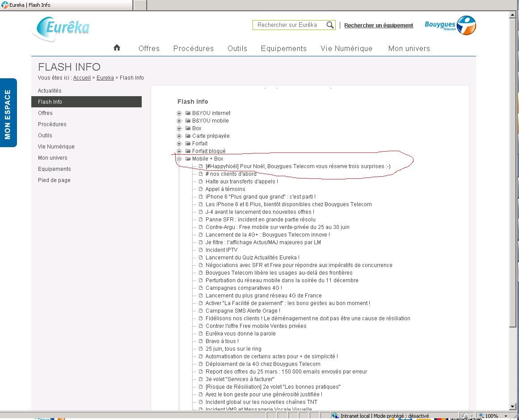Follow the Eureka breadcrumb link
519x420 pixels.
(105, 77)
